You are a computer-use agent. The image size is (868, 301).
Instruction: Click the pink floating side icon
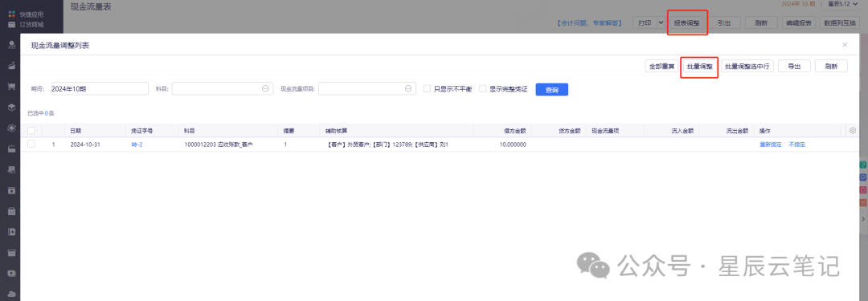(x=862, y=189)
